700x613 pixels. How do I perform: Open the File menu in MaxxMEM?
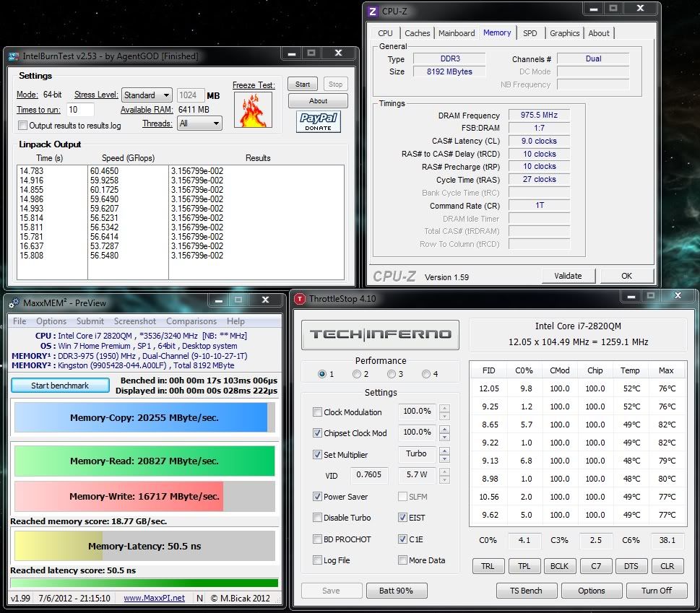tap(20, 321)
